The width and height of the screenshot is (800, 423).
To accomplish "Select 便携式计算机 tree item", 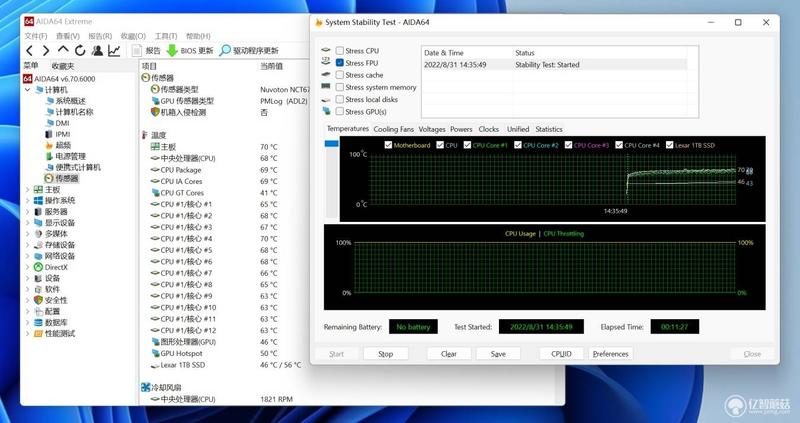I will [72, 167].
